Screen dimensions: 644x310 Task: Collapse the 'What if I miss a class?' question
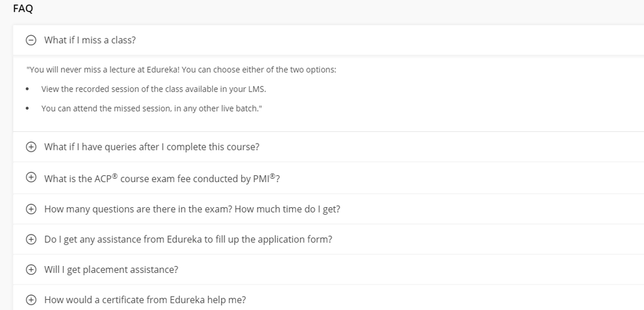tap(90, 40)
